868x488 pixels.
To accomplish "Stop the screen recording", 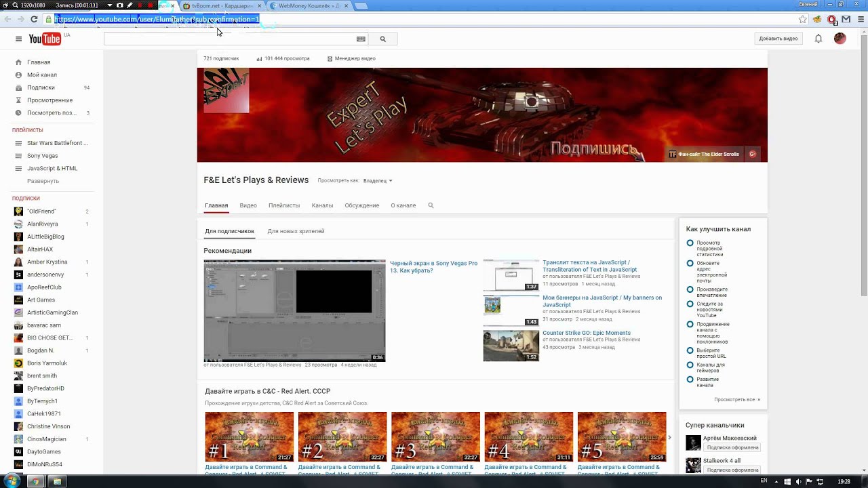I will pos(151,5).
